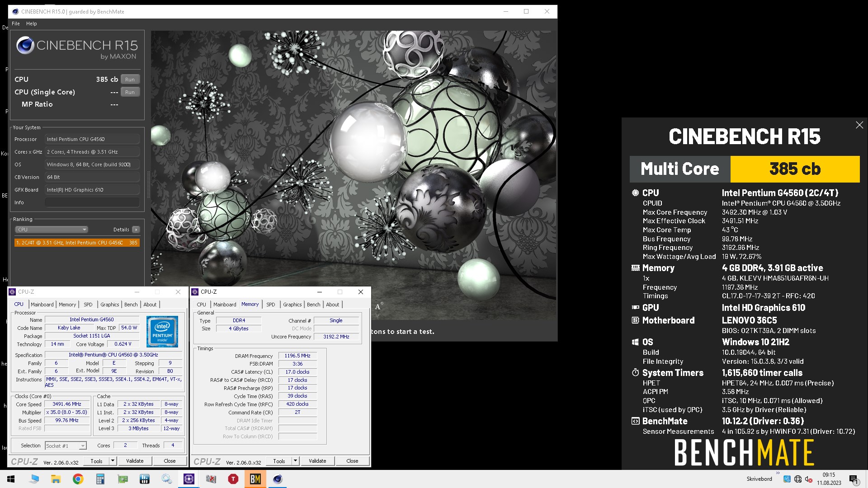
Task: Click the Ranking Details arrow button
Action: [x=136, y=230]
